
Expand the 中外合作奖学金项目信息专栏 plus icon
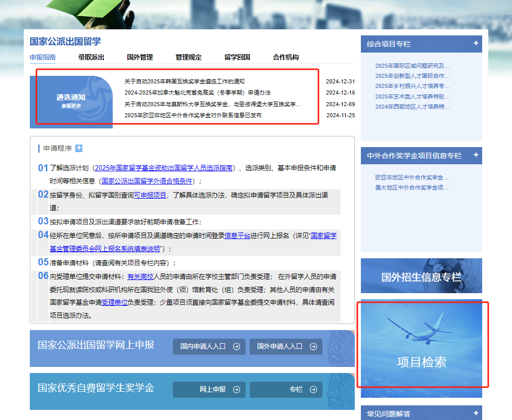coord(476,155)
